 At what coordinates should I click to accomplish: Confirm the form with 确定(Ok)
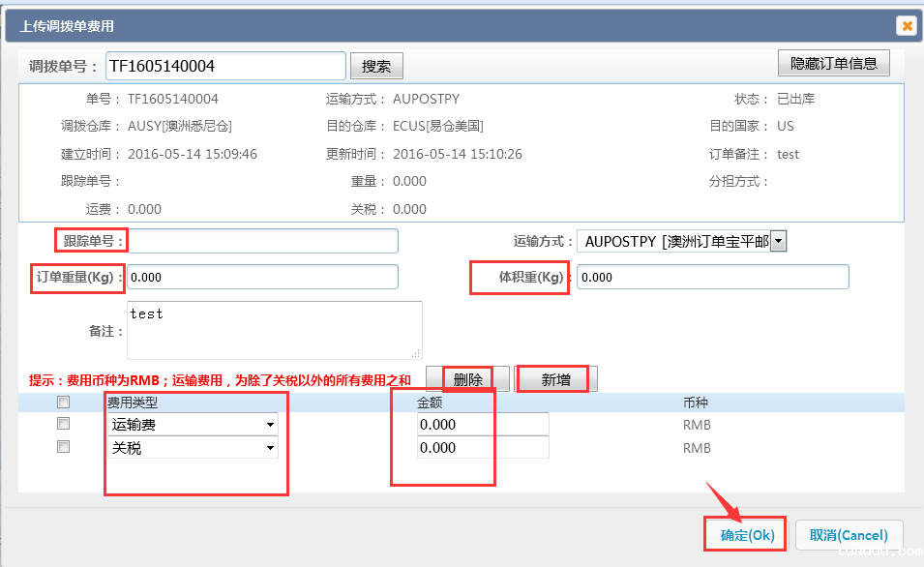[x=744, y=535]
